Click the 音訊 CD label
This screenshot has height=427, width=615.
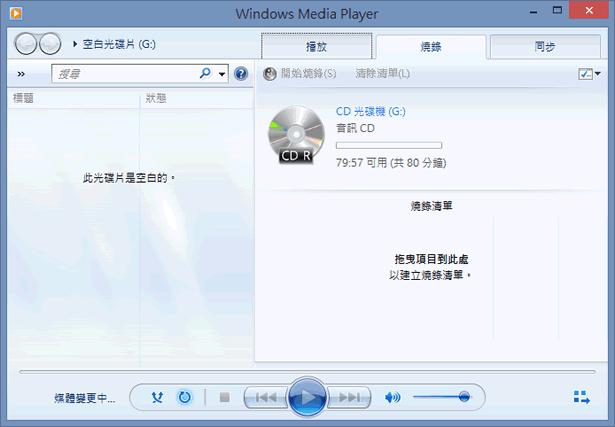pyautogui.click(x=355, y=128)
